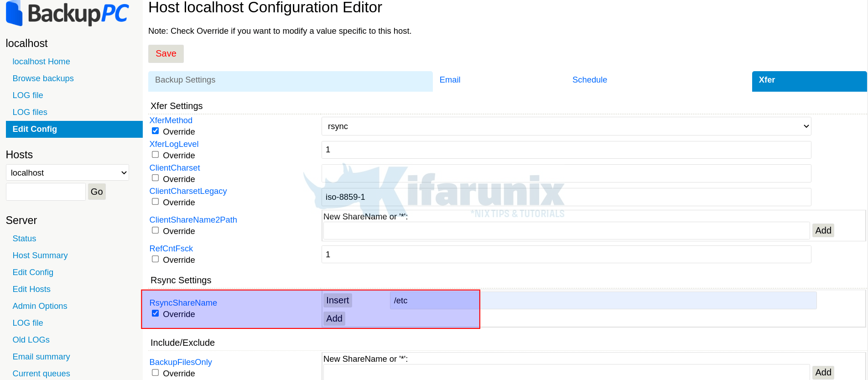The height and width of the screenshot is (380, 868).
Task: Open Host Summary link
Action: click(40, 255)
